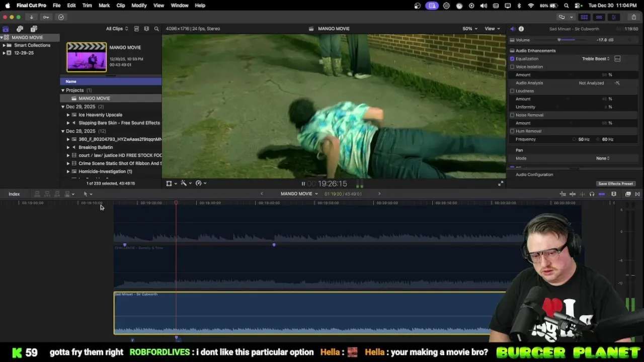
Task: Enter viewer full screen mode
Action: coord(501,184)
